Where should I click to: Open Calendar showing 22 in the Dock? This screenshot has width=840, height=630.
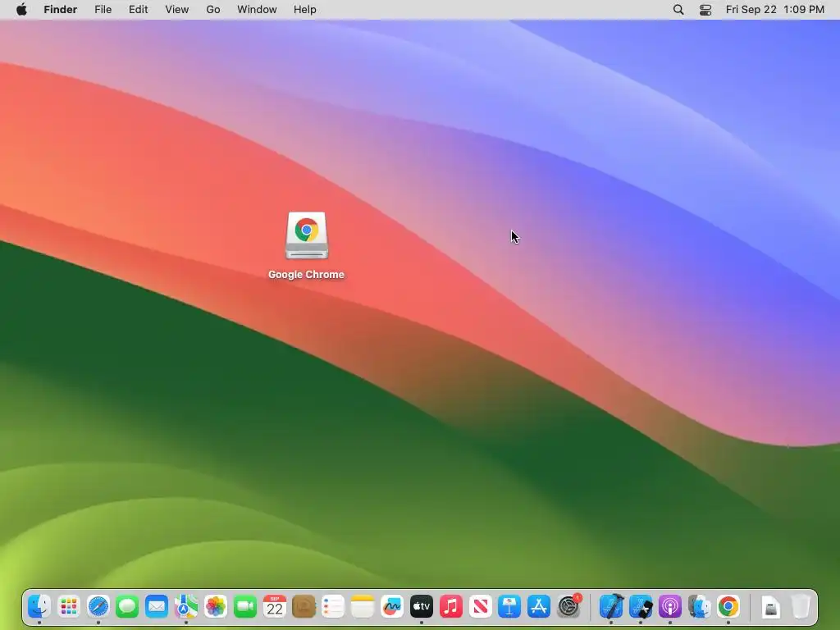click(274, 606)
